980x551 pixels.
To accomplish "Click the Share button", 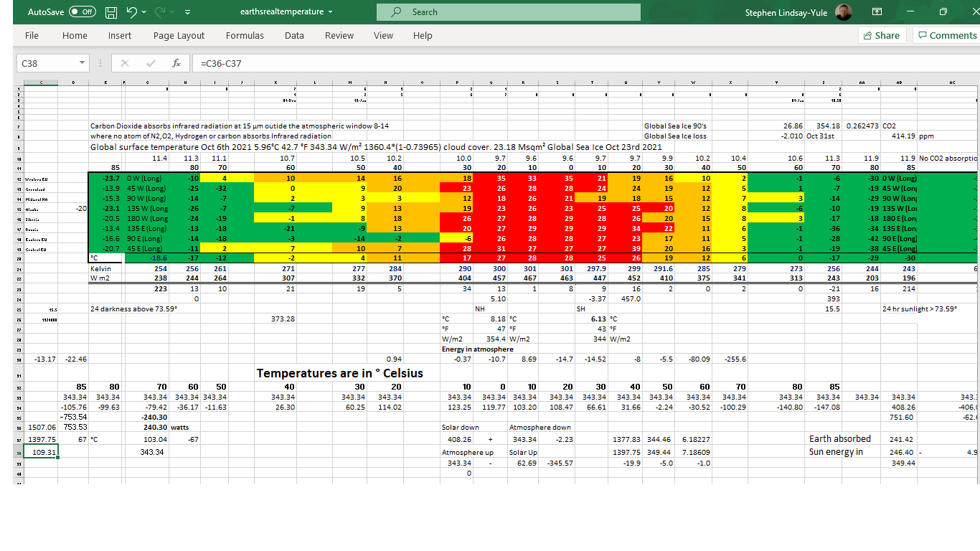I will pyautogui.click(x=882, y=35).
